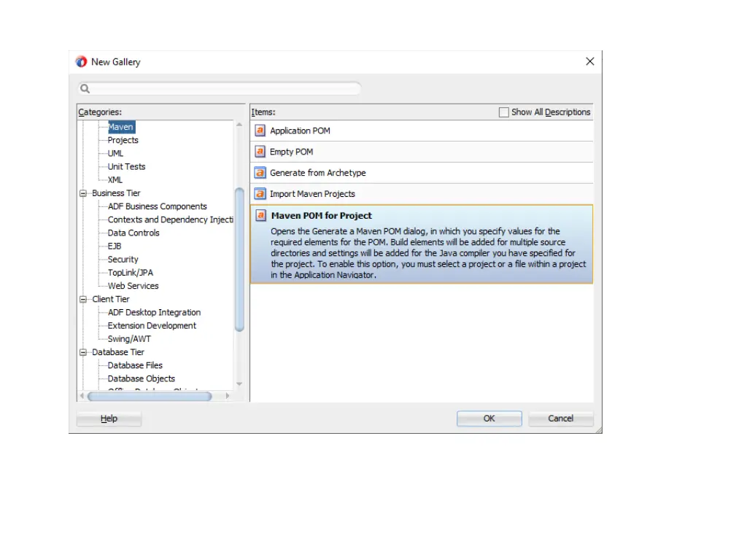
Task: Enable the Show All Descriptions checkbox
Action: pyautogui.click(x=503, y=112)
